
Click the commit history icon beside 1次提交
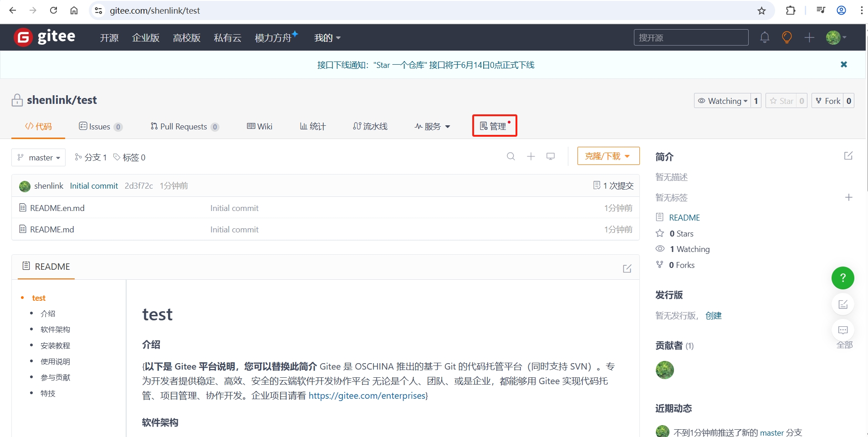point(597,185)
